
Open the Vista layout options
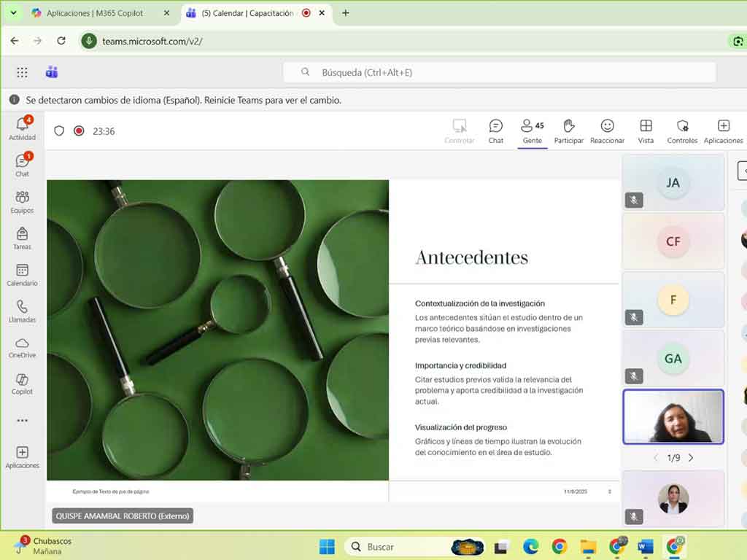(646, 131)
